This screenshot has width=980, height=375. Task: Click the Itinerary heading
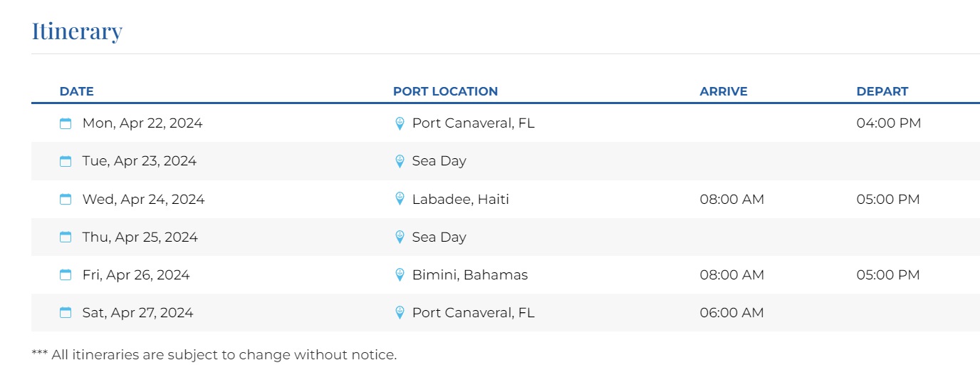point(77,31)
